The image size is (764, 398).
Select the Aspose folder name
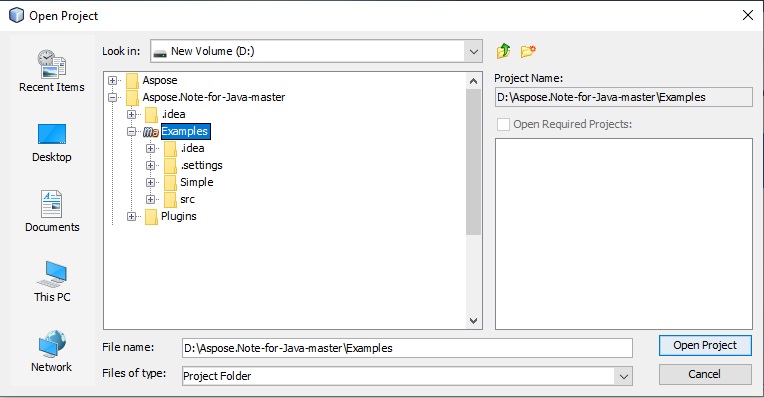click(160, 80)
